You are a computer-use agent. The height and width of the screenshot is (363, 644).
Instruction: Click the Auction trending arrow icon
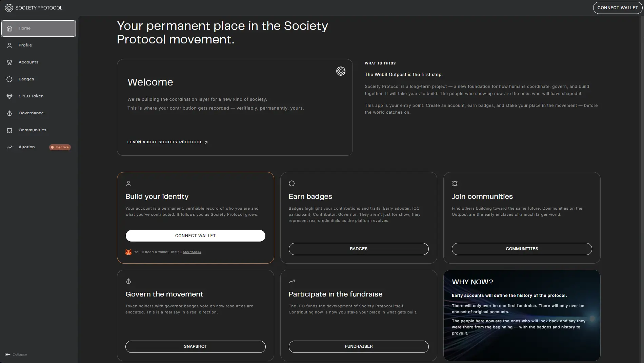coord(9,147)
